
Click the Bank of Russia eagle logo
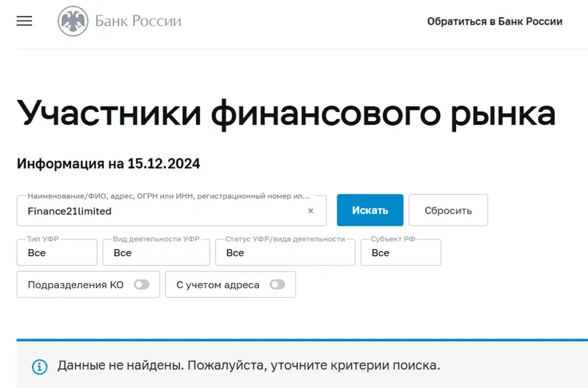pos(73,21)
